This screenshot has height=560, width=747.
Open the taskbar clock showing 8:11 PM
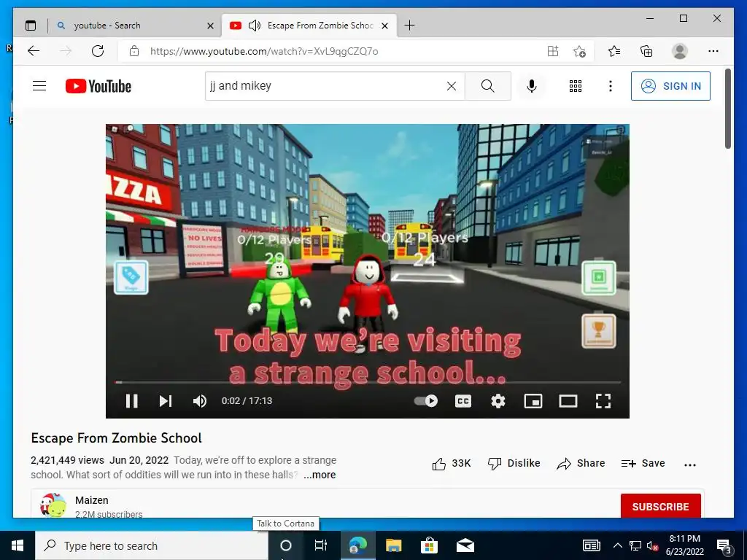click(x=684, y=545)
